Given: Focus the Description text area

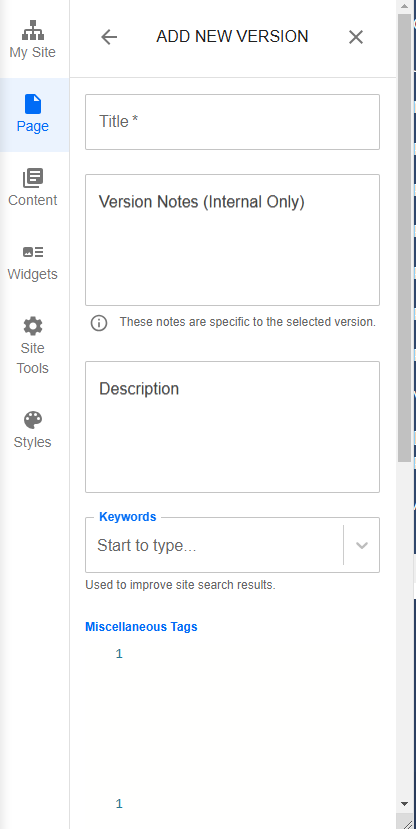Looking at the screenshot, I should 232,427.
